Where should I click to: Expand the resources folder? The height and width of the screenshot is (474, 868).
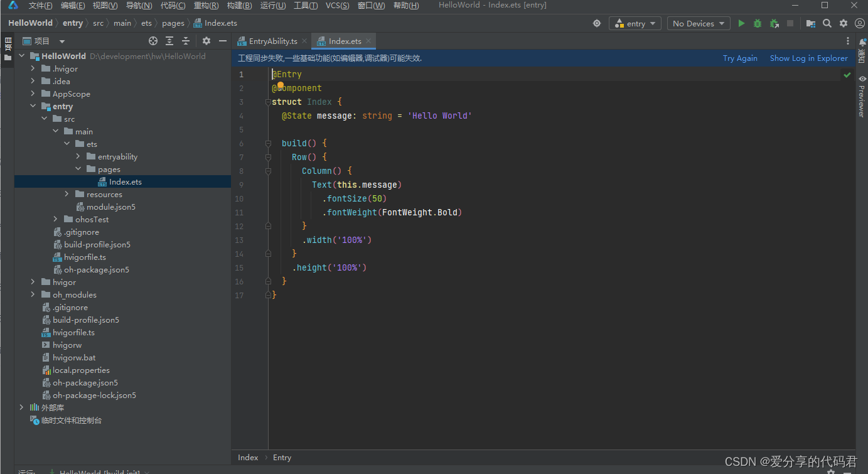(67, 194)
